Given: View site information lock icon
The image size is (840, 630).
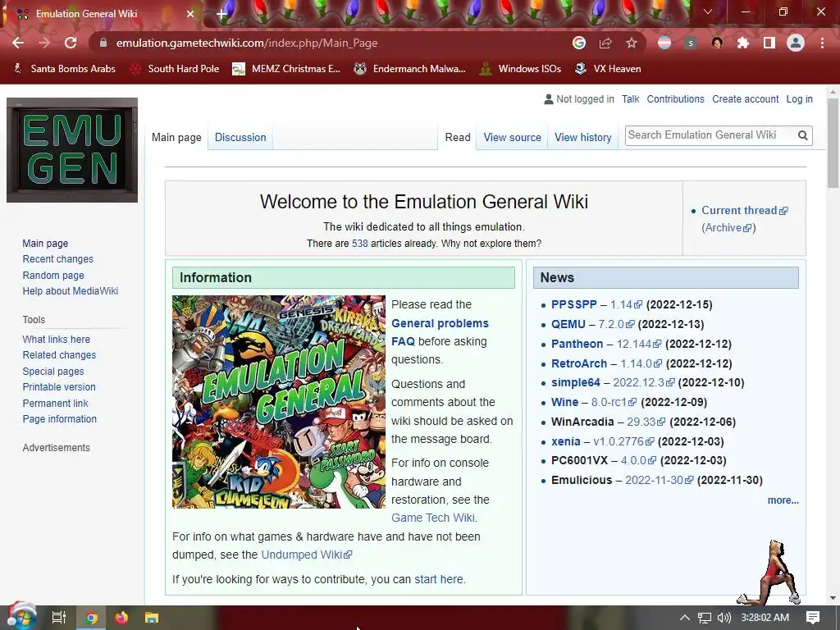Looking at the screenshot, I should pos(103,43).
